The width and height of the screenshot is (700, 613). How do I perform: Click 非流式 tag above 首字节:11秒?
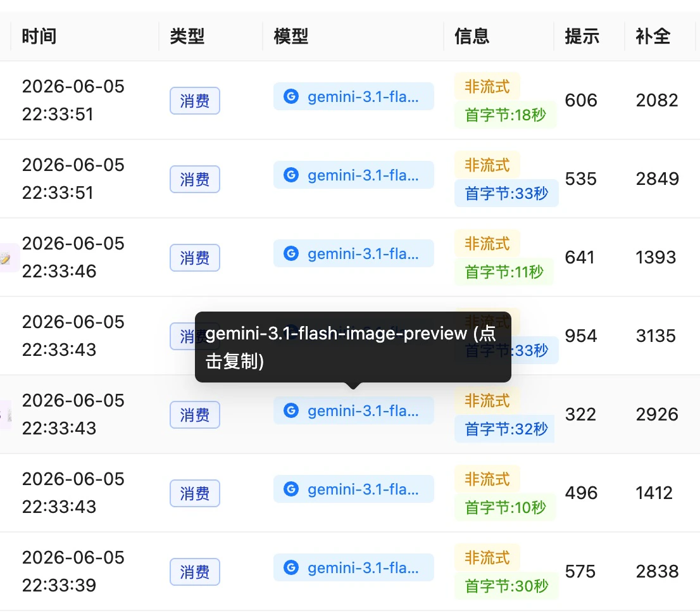[x=487, y=244]
